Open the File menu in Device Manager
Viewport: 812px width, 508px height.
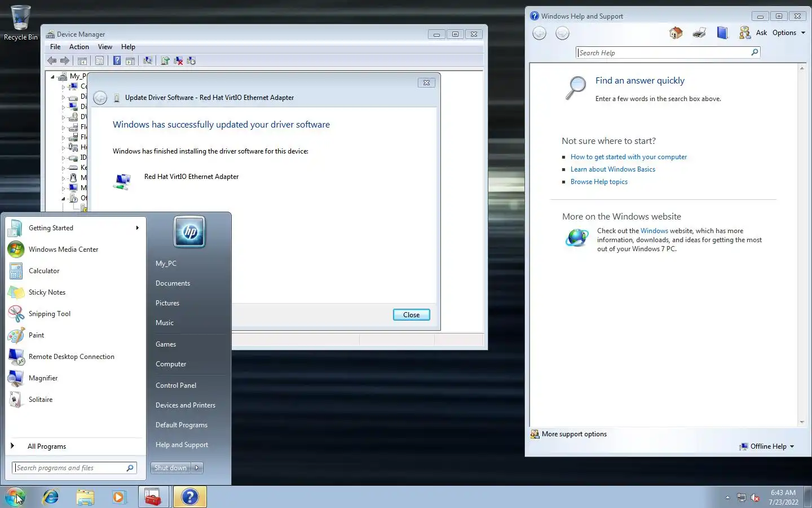55,47
